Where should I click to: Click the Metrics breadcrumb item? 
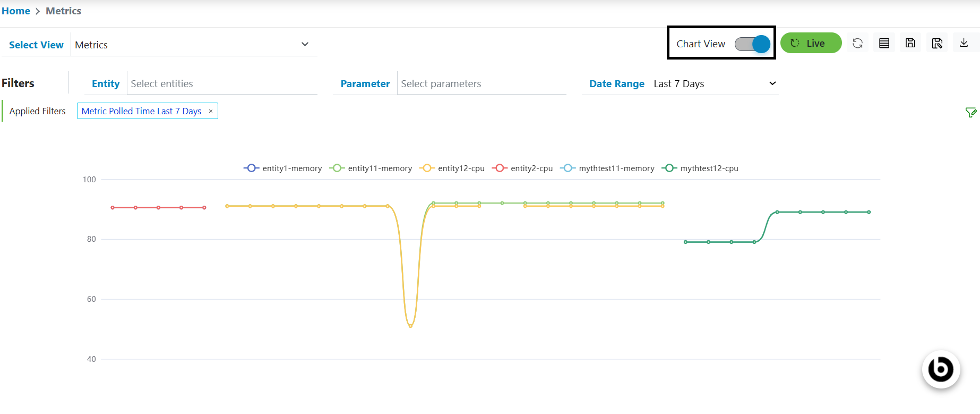[63, 11]
